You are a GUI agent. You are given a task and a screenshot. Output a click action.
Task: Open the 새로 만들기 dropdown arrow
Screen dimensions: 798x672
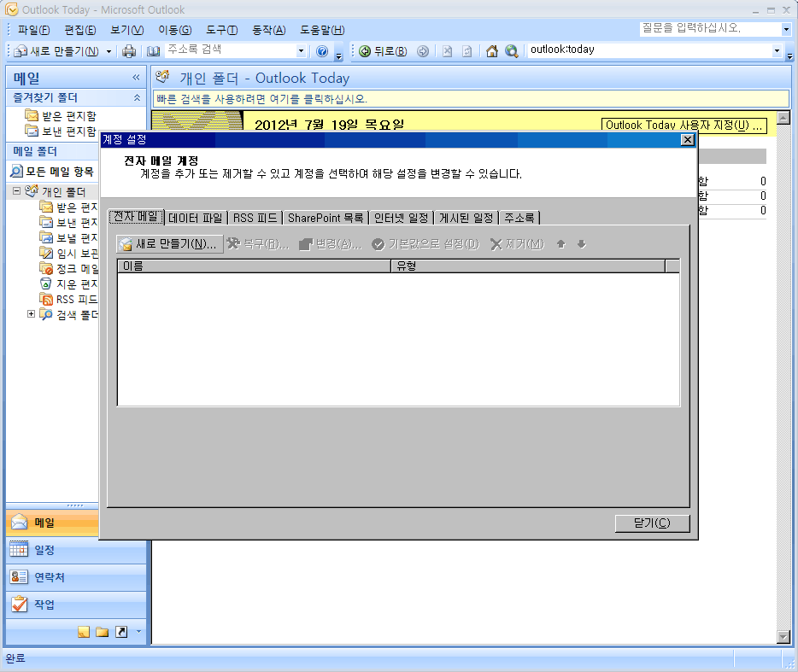pyautogui.click(x=109, y=51)
